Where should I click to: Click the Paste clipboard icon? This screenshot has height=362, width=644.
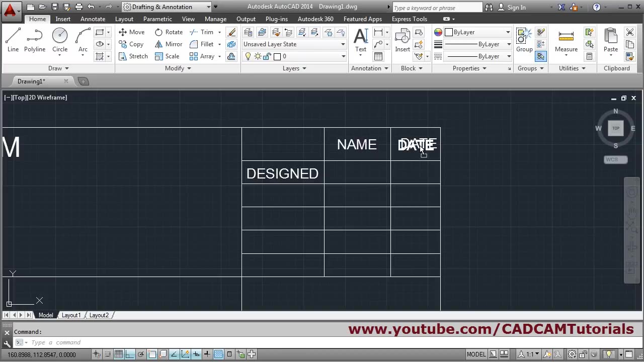tap(611, 40)
